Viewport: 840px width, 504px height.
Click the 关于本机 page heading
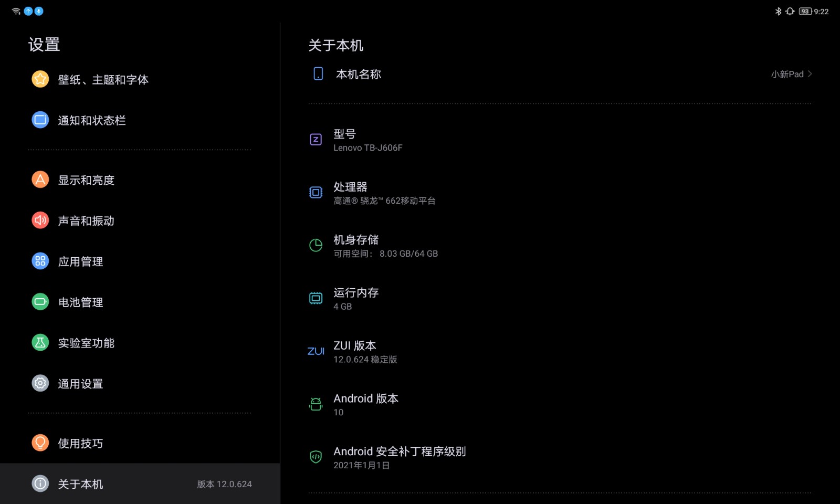tap(336, 46)
